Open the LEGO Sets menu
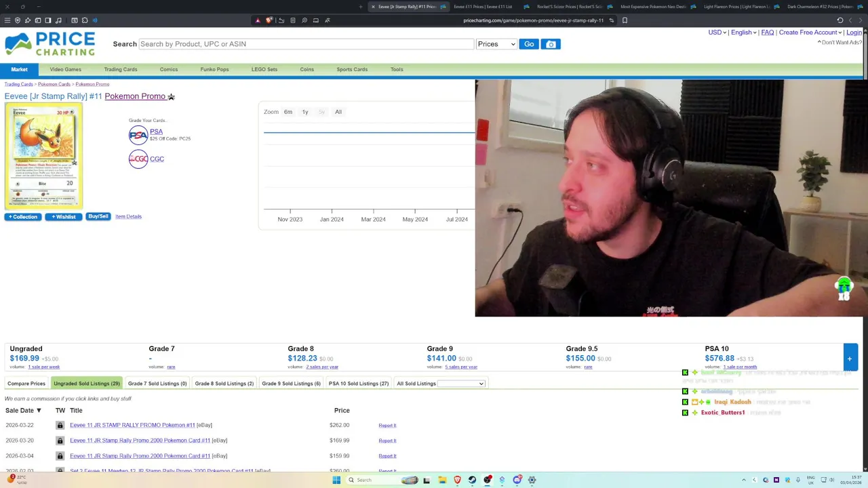This screenshot has width=868, height=488. [264, 69]
